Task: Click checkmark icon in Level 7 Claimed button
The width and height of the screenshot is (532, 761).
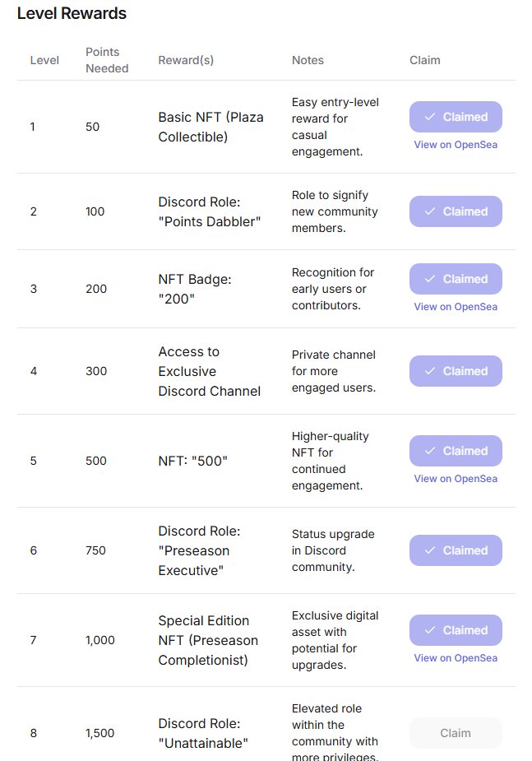Action: (x=430, y=630)
